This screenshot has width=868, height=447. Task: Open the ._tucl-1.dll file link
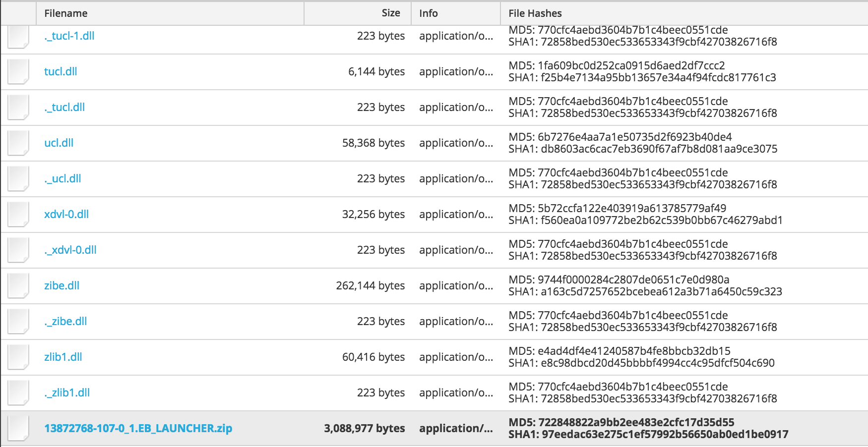[69, 36]
